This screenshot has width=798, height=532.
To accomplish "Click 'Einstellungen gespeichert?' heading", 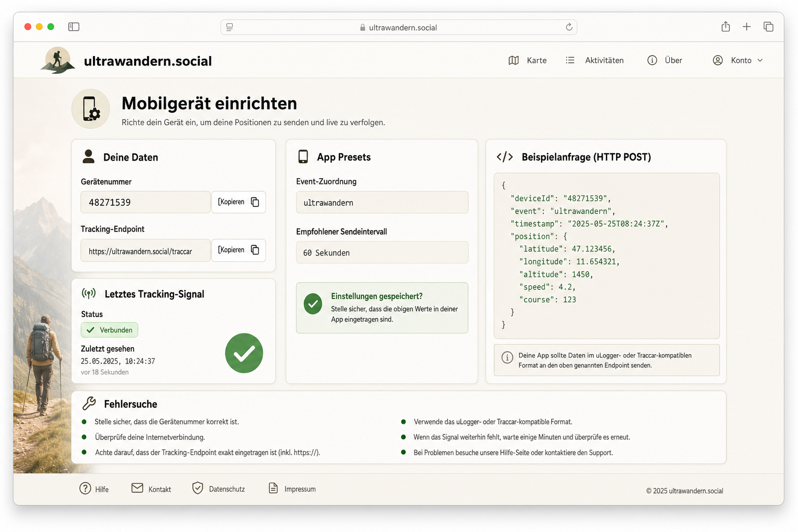I will point(377,296).
